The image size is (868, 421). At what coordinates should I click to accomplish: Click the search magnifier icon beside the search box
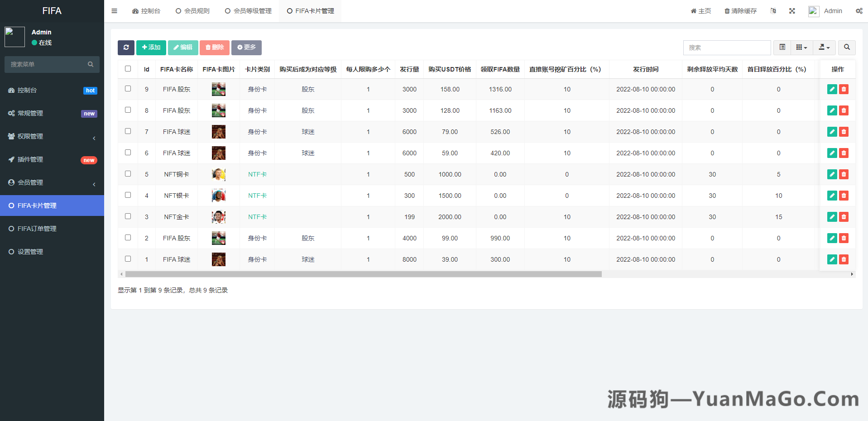pos(847,48)
